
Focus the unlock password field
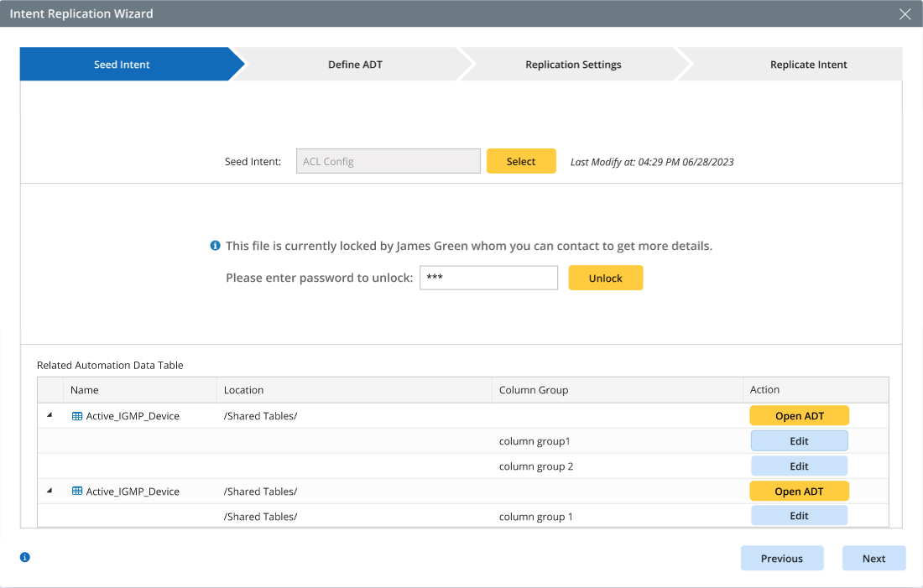tap(488, 278)
